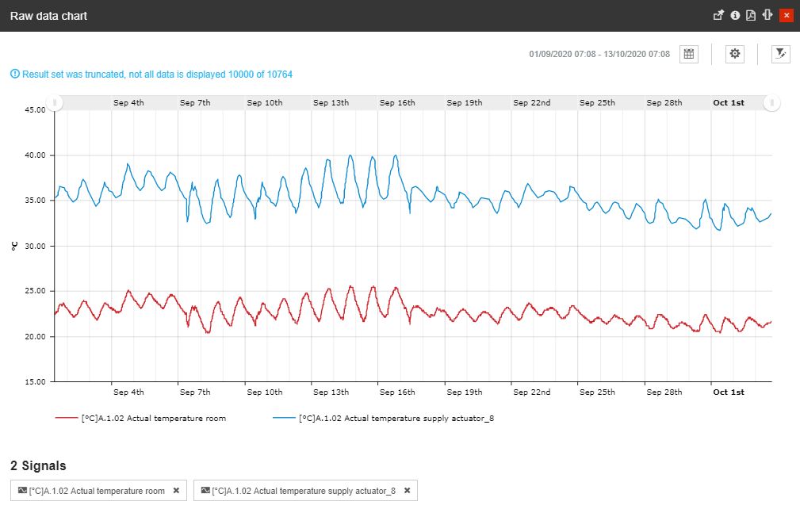Screen dimensions: 800x532
Task: Remove the Actual temperature room signal
Action: coord(176,491)
